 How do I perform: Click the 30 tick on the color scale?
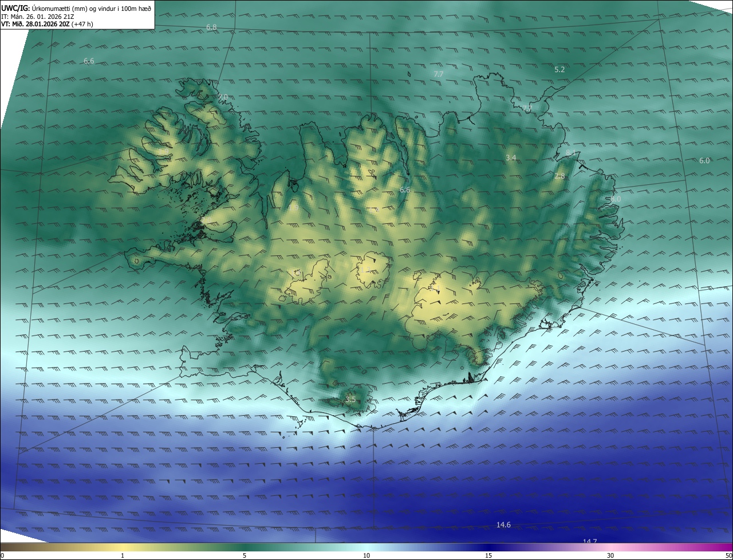[610, 555]
